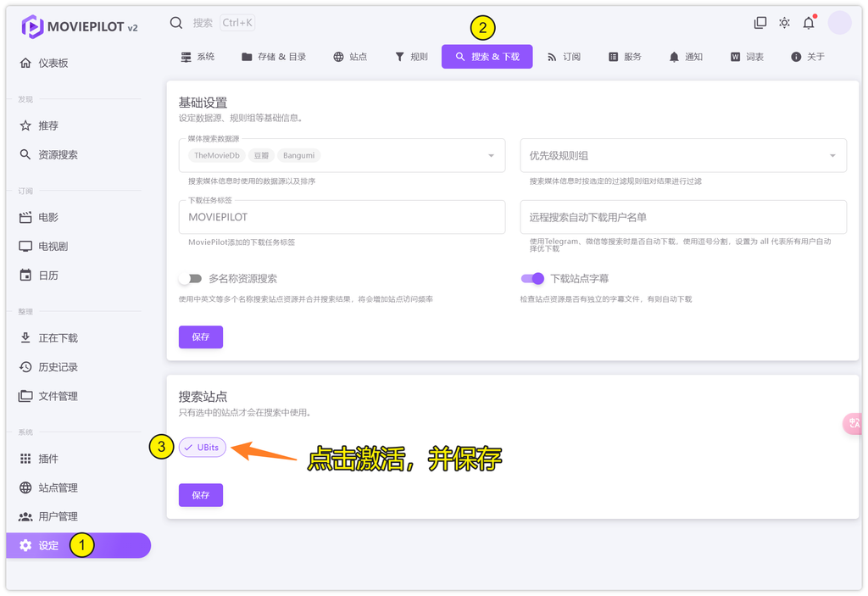Enable the 多名称资源搜索 switch

[x=190, y=278]
